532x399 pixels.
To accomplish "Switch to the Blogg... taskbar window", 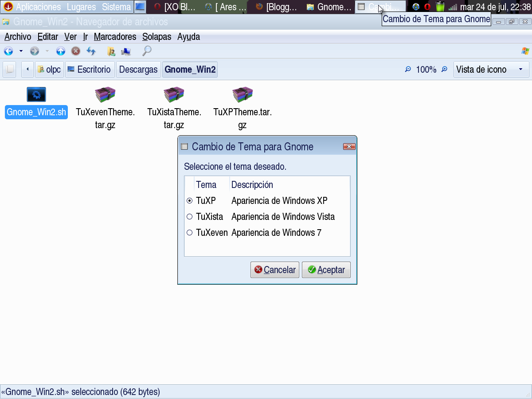I will pos(277,7).
